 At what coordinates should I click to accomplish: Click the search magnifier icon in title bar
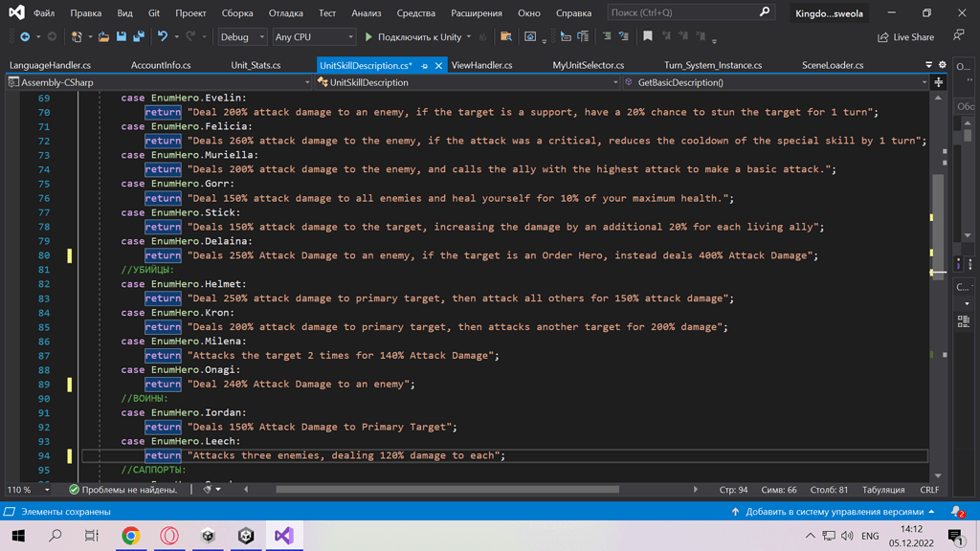click(x=764, y=11)
